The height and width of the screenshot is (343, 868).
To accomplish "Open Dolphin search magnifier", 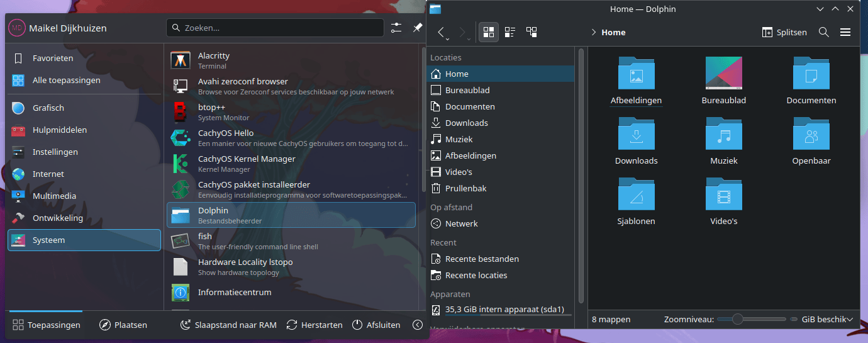I will [x=824, y=32].
